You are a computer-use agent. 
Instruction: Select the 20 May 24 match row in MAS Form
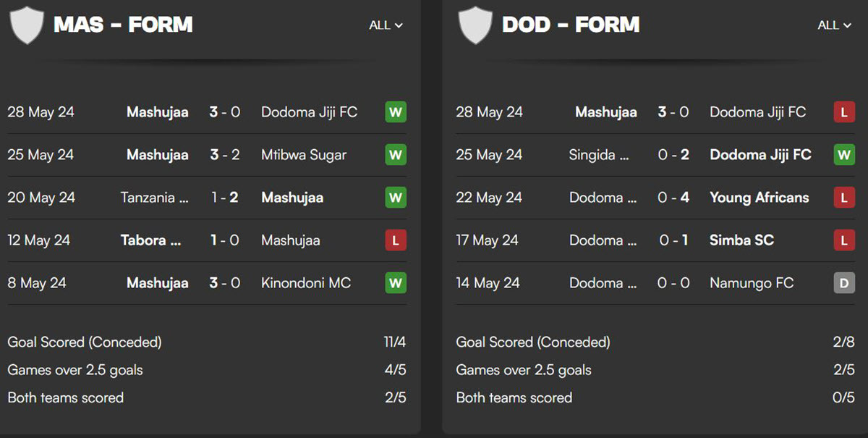[207, 198]
